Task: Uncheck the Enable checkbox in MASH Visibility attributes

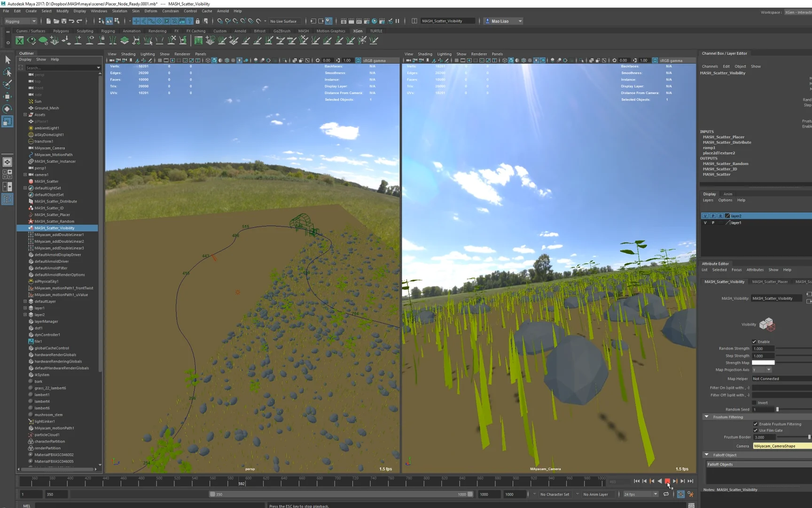Action: point(754,341)
